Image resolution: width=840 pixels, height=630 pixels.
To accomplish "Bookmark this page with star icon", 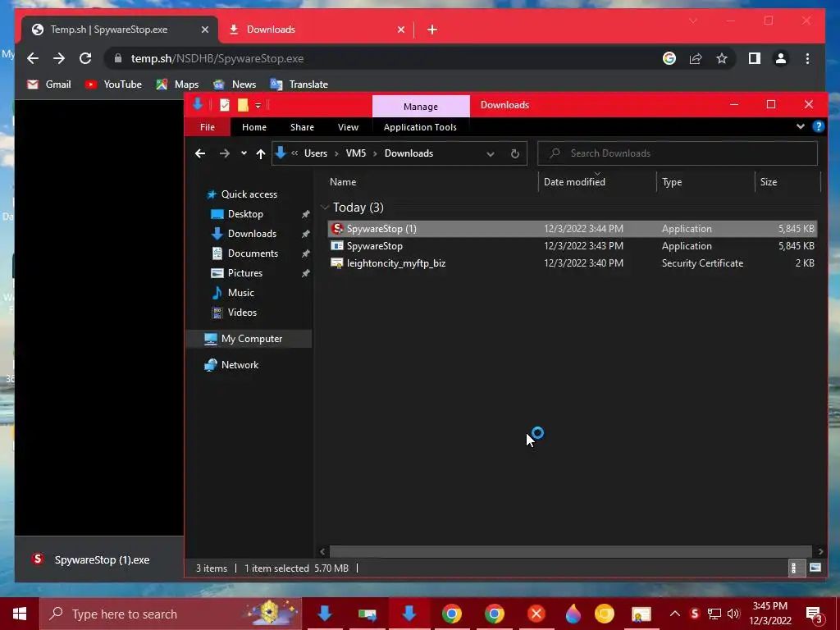I will 722,58.
